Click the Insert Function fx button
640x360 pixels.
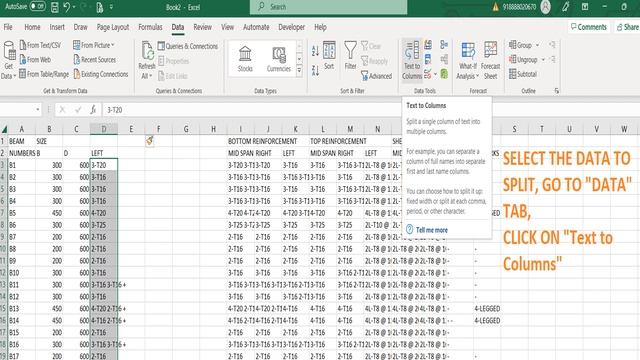(x=93, y=109)
